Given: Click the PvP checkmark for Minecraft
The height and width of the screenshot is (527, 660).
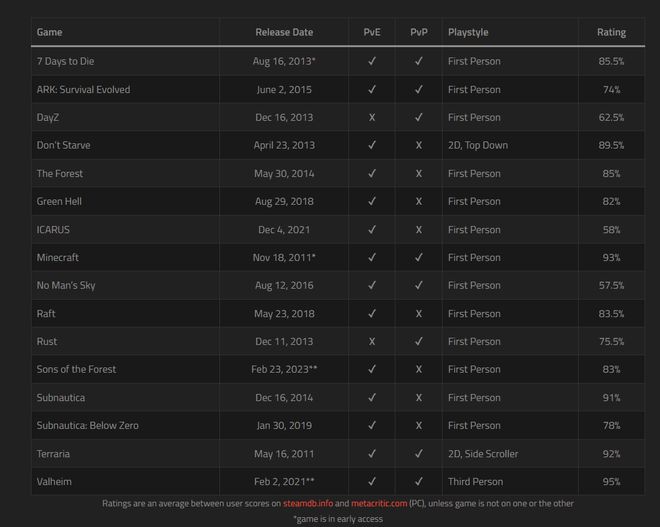Looking at the screenshot, I should [x=418, y=257].
